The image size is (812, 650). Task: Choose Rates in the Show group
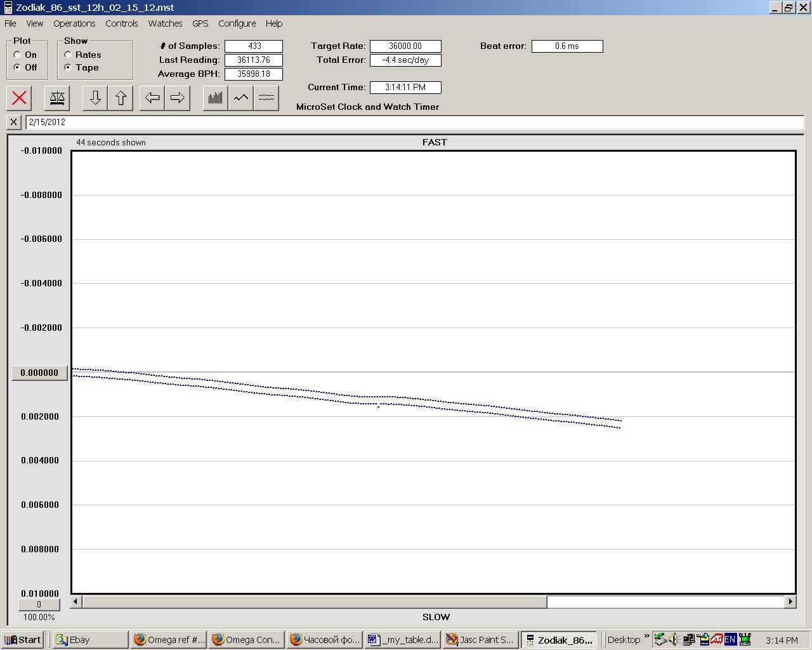click(x=68, y=55)
